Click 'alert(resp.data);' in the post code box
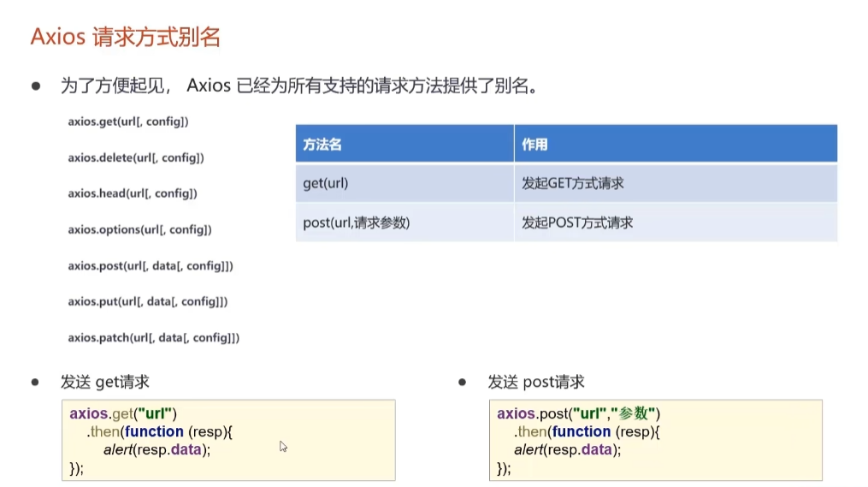Screen dimensions: 868x487 [x=568, y=449]
